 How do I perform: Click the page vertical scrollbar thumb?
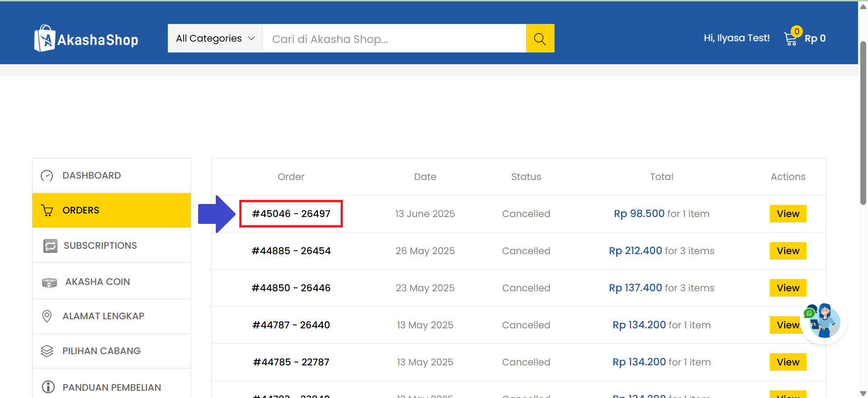[863, 122]
